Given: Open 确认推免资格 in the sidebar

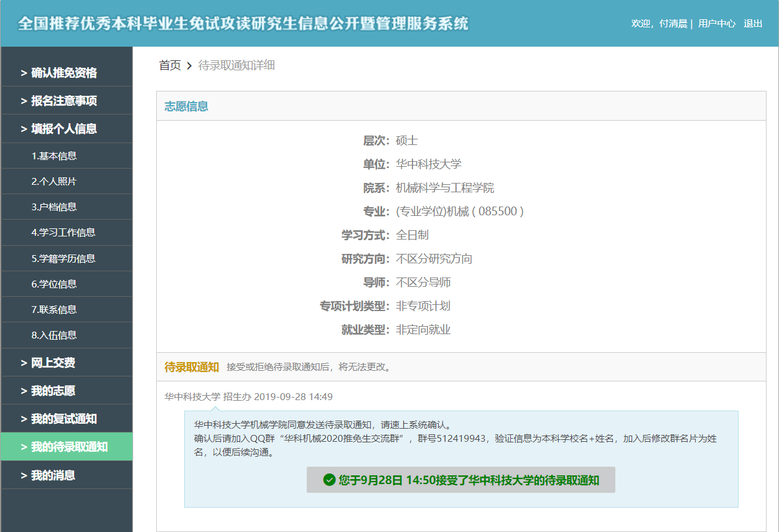Looking at the screenshot, I should (63, 73).
